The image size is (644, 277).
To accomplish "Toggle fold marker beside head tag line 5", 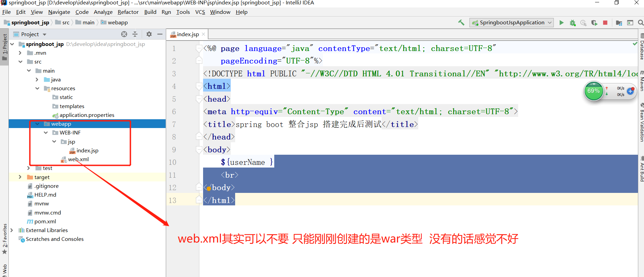I will [199, 99].
